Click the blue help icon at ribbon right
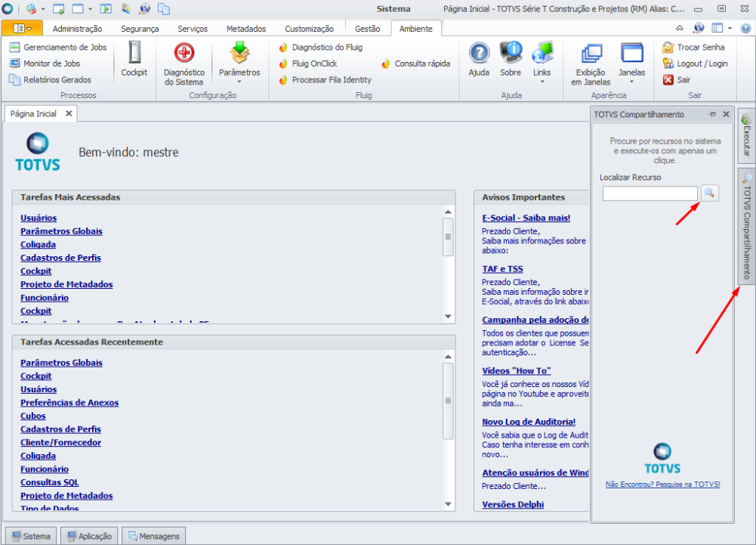This screenshot has width=756, height=545. click(x=745, y=28)
